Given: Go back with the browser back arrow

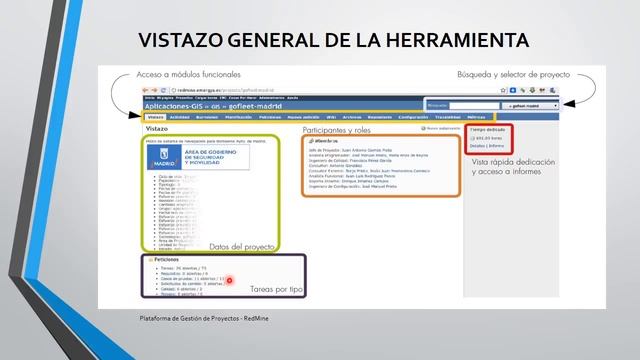Looking at the screenshot, I should click(145, 90).
